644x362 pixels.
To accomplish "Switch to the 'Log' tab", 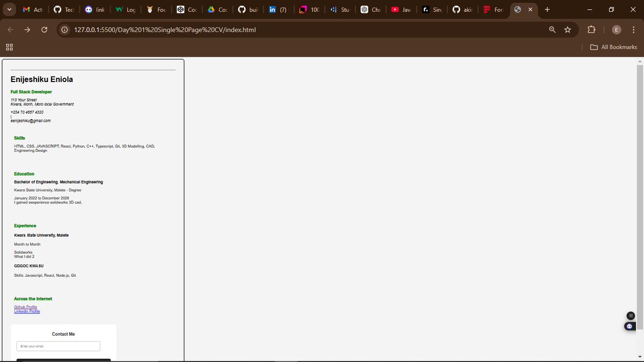I will 126,10.
